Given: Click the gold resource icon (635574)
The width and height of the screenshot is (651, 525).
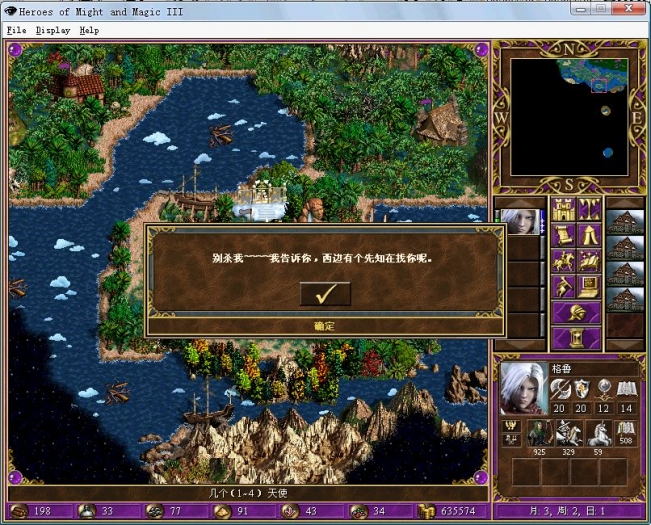Looking at the screenshot, I should click(x=426, y=511).
